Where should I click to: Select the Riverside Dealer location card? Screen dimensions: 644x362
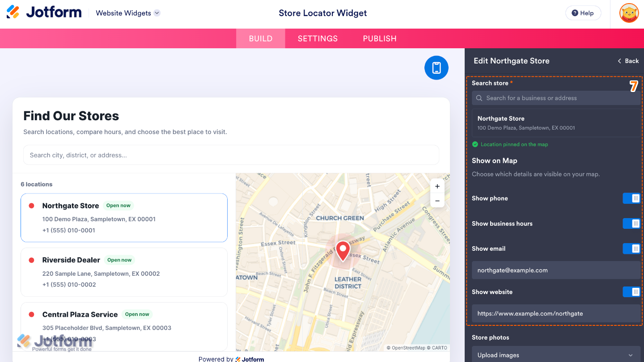[x=124, y=272]
